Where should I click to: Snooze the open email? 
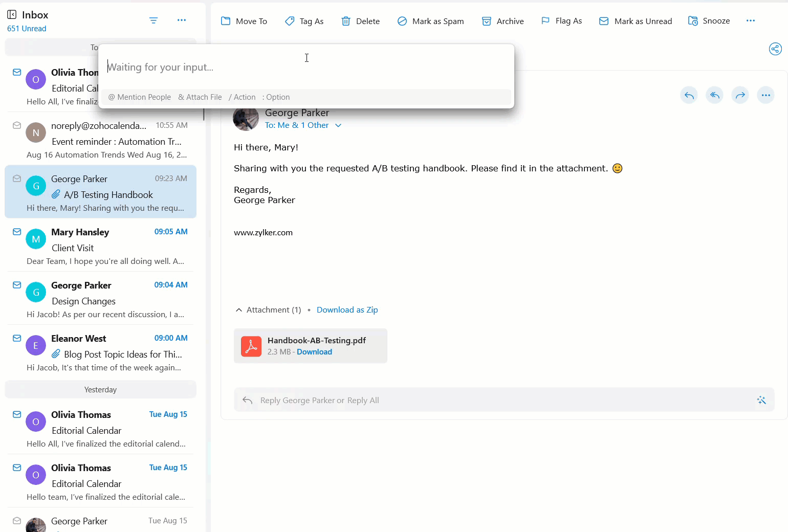click(x=709, y=21)
